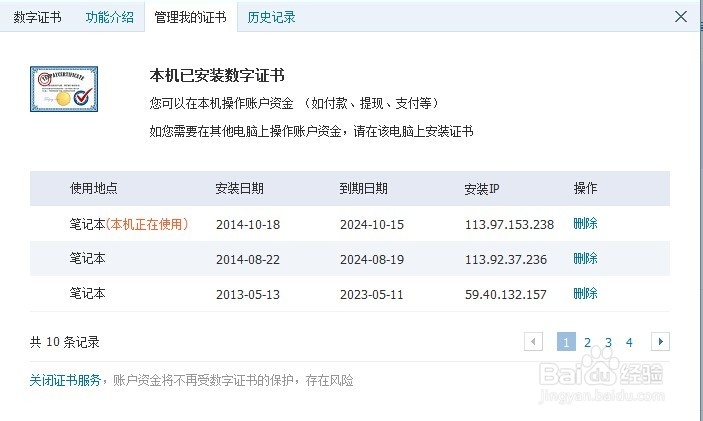Delete the certificate installed 2014-08-22

click(x=585, y=258)
